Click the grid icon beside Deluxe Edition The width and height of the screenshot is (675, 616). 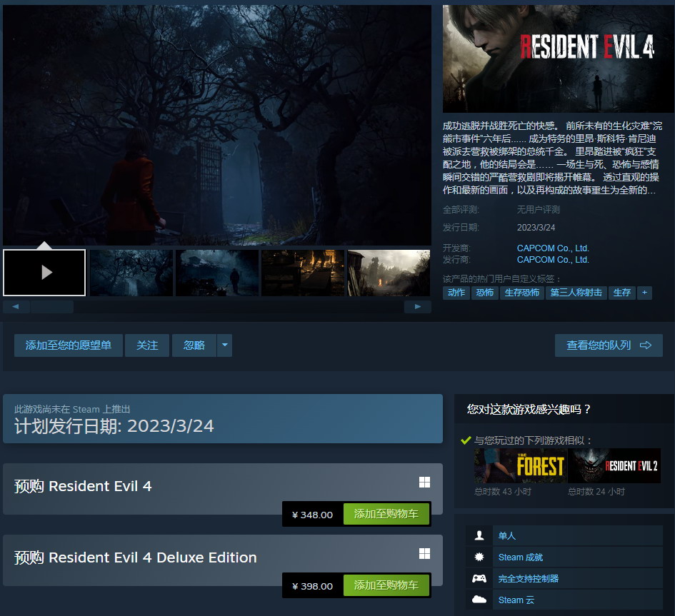[424, 553]
